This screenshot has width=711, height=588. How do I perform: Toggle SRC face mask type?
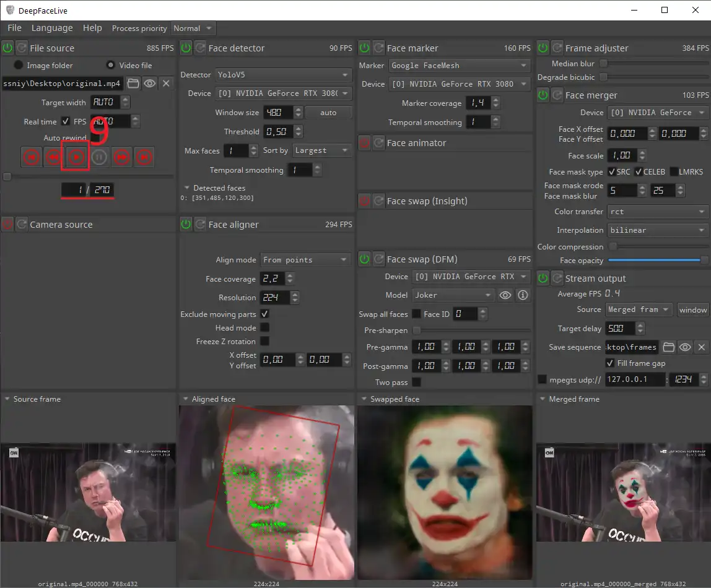(x=612, y=171)
